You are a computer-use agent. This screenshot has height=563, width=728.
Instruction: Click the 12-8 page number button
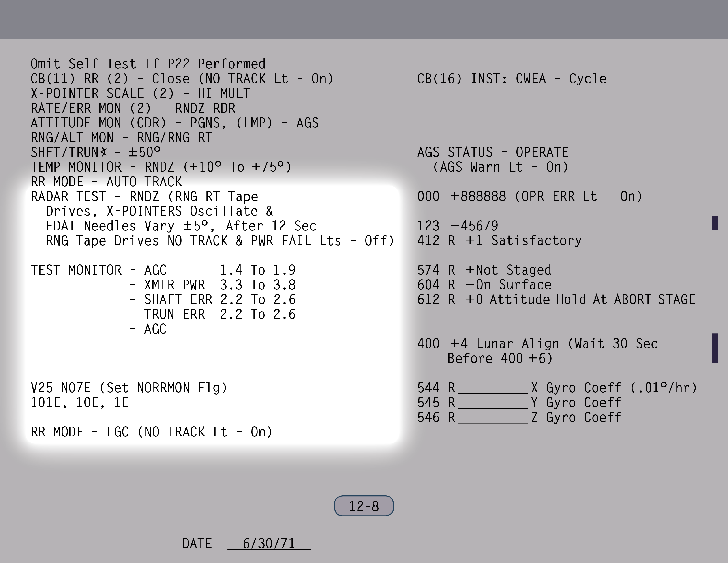click(364, 506)
